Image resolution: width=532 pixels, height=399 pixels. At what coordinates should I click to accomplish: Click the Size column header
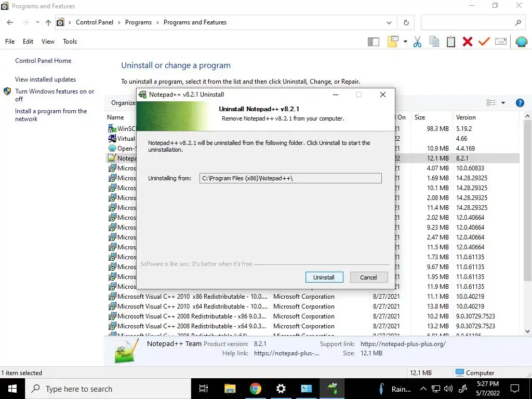coord(420,117)
